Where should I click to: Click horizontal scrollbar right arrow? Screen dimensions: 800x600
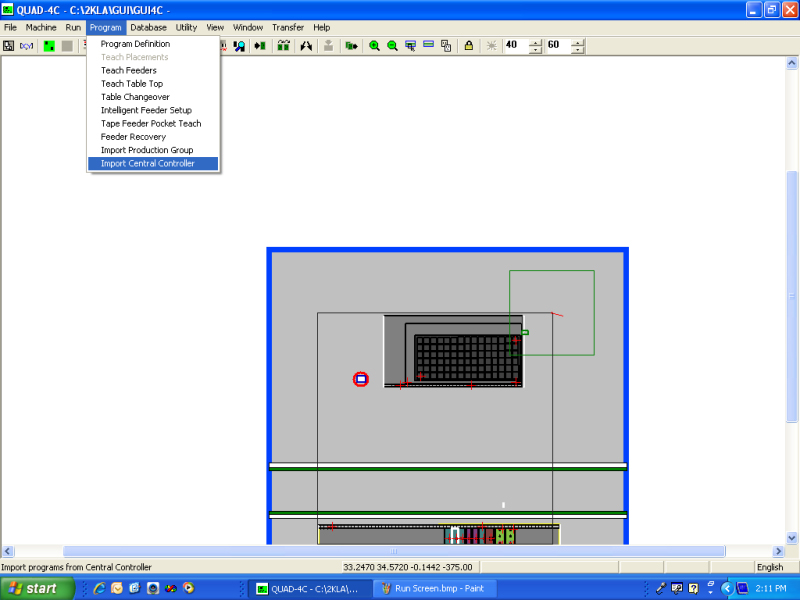(779, 551)
